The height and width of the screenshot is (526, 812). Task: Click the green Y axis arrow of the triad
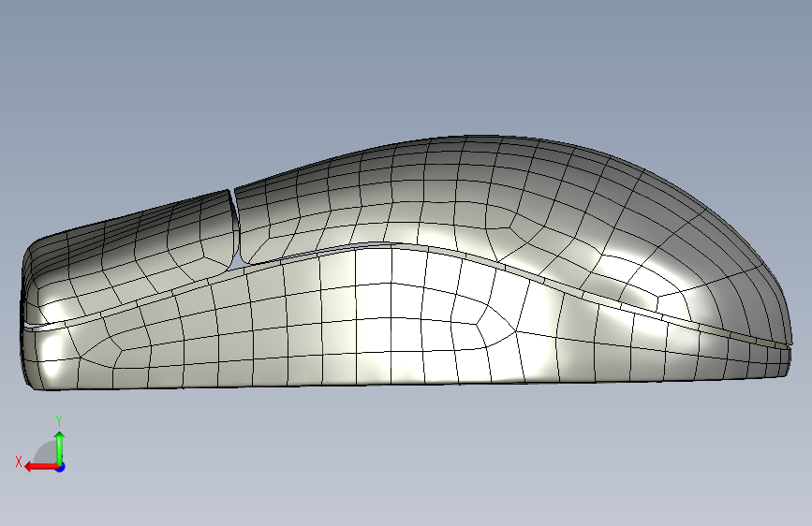coord(60,447)
